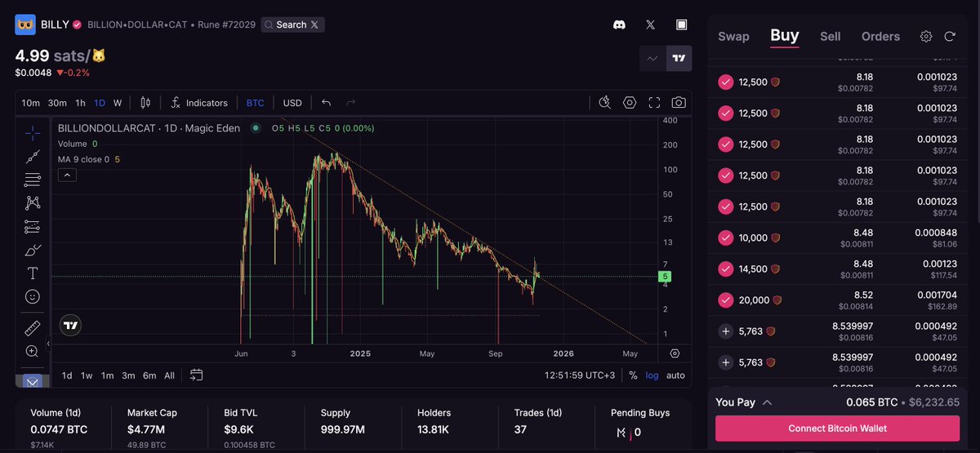Select the crosshair cursor tool
Image resolution: width=980 pixels, height=453 pixels.
[33, 131]
